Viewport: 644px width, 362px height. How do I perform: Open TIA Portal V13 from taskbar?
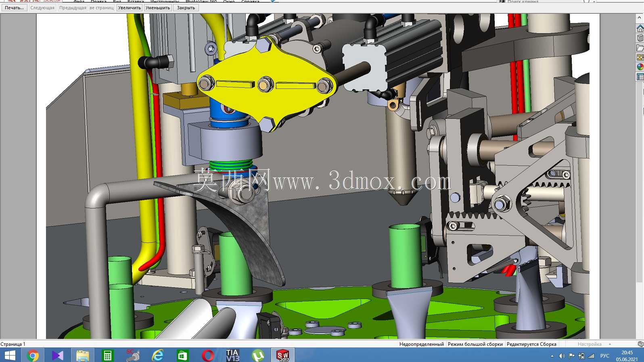click(233, 356)
